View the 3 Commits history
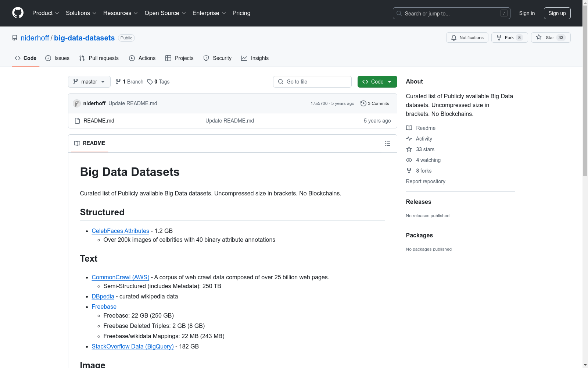The image size is (588, 368). (375, 103)
